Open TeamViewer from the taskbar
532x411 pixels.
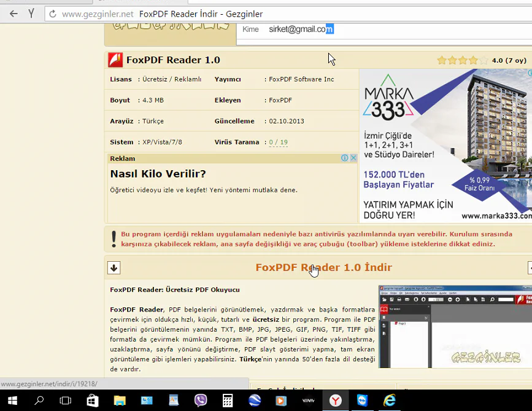(362, 401)
